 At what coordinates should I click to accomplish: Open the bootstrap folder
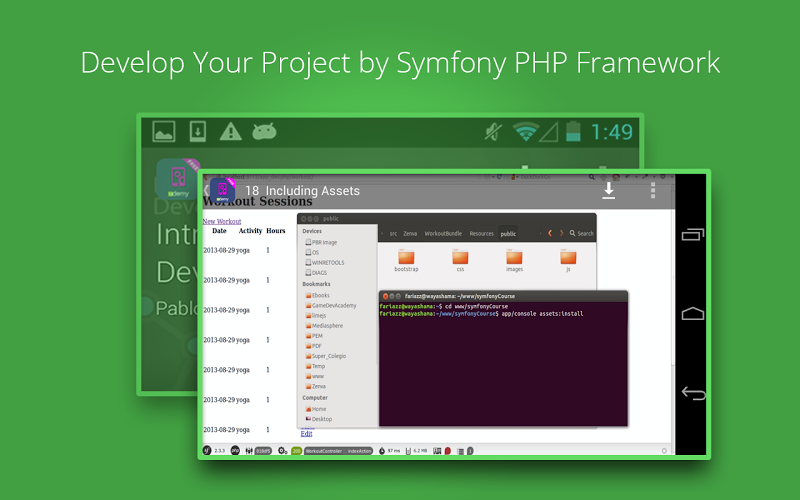[x=406, y=260]
